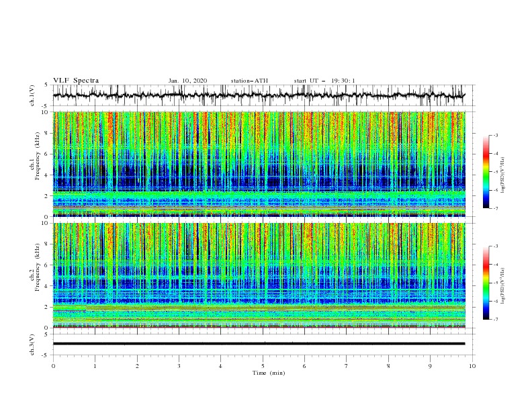The width and height of the screenshot is (532, 411).
Task: Click the "2" tick on the time axis
Action: [137, 366]
